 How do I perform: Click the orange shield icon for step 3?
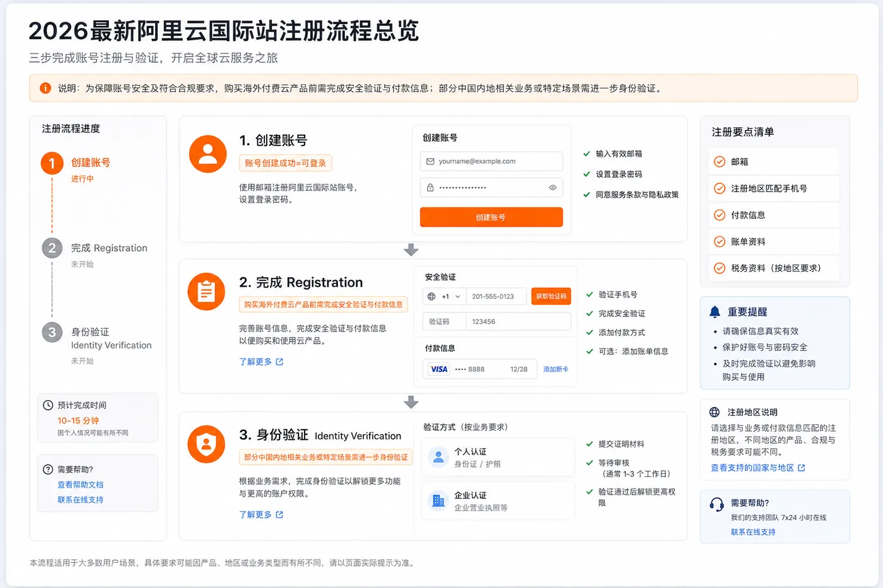[206, 444]
